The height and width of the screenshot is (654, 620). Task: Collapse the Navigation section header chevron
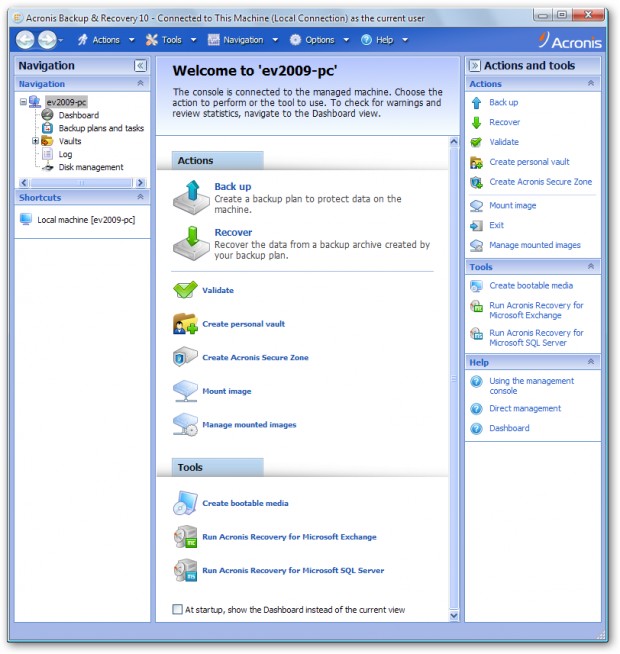(x=140, y=83)
